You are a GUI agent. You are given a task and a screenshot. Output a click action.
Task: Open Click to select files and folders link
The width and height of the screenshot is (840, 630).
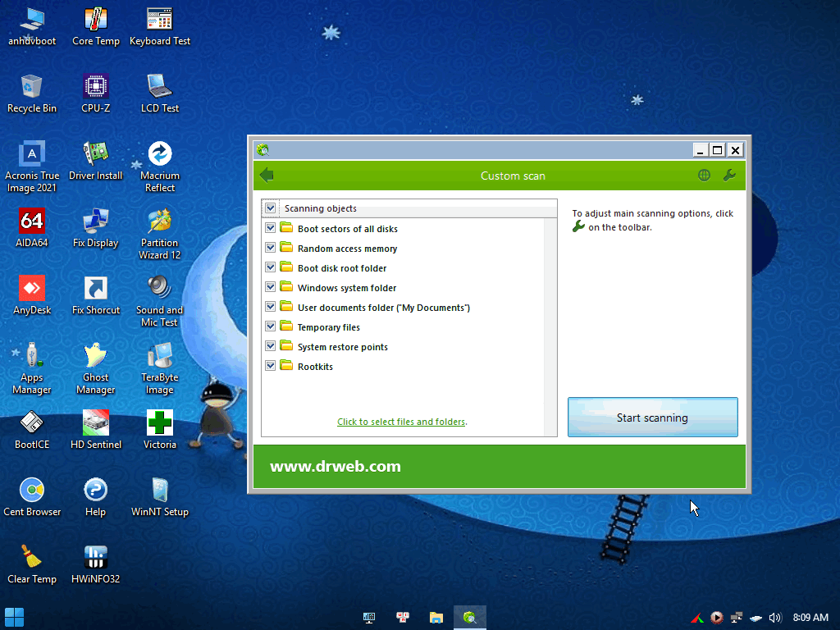(x=401, y=422)
